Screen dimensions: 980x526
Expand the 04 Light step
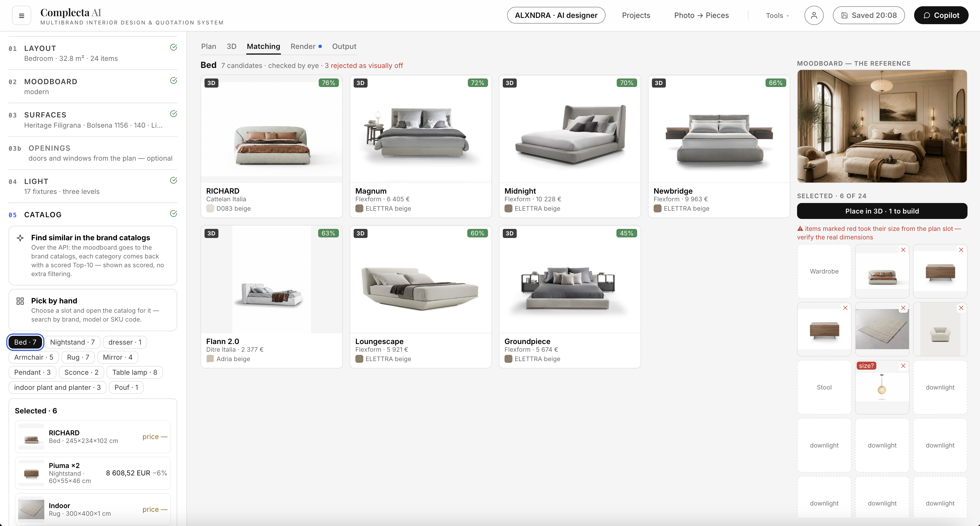click(93, 186)
